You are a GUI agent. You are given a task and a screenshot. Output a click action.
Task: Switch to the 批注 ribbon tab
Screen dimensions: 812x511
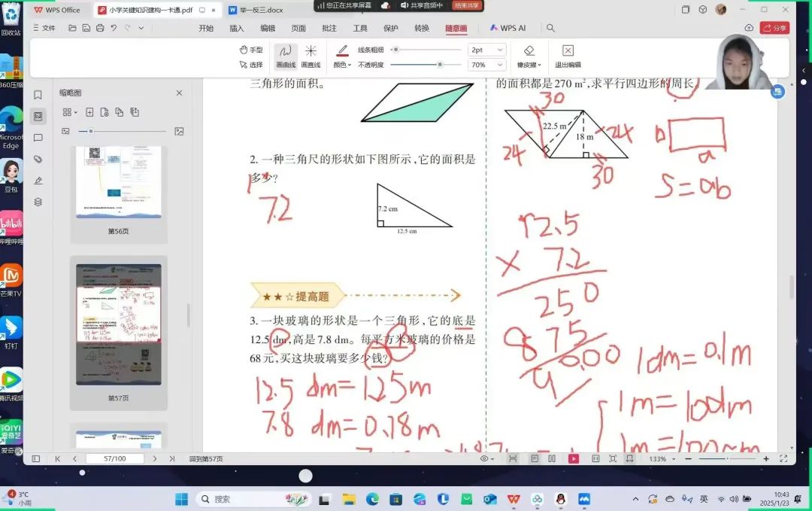[x=329, y=29]
